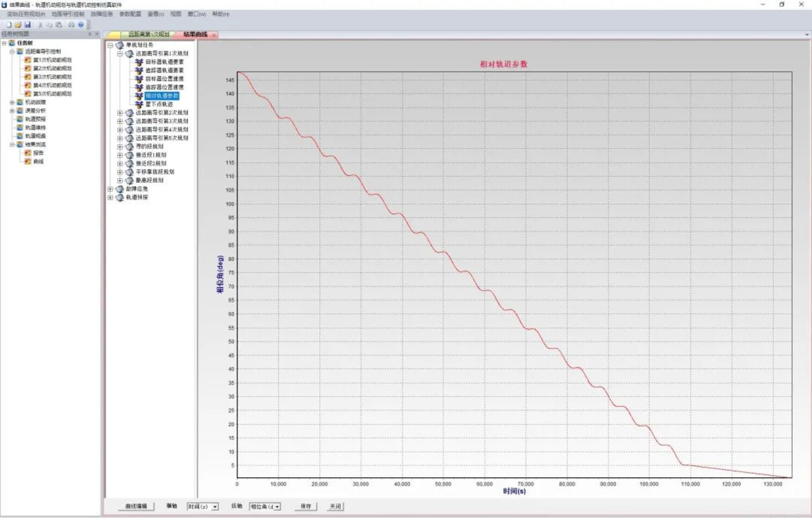The width and height of the screenshot is (812, 518).
Task: Expand the 远距离导引第2次规划 node
Action: click(120, 113)
